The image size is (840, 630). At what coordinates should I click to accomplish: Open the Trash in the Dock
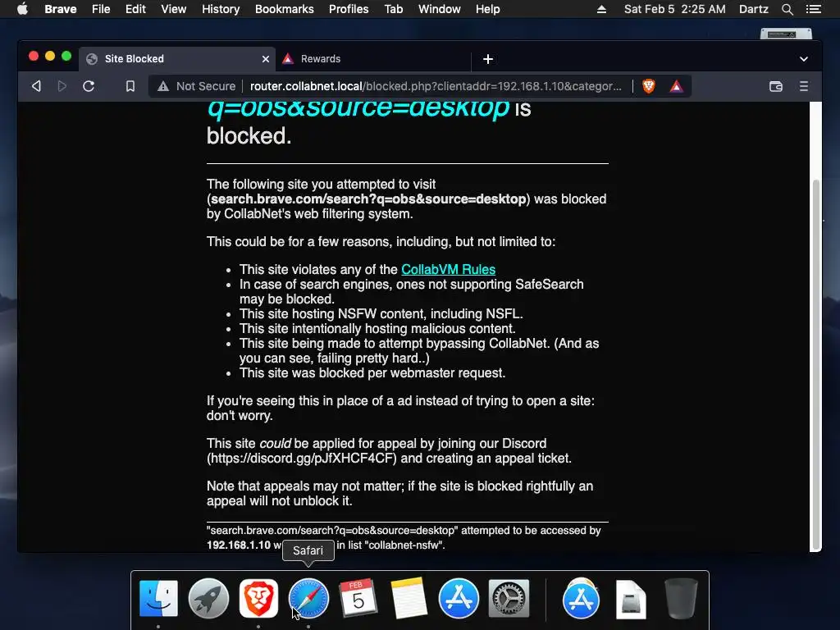[681, 598]
